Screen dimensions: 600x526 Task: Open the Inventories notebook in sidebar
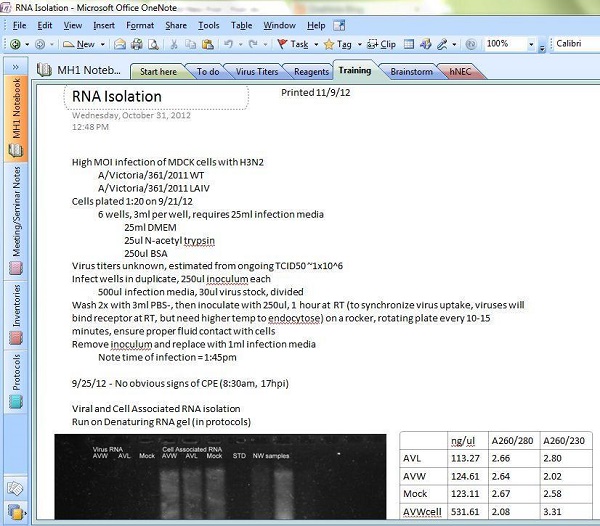pos(16,314)
